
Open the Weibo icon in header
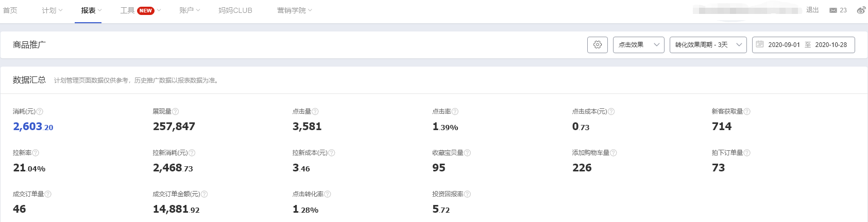point(861,10)
